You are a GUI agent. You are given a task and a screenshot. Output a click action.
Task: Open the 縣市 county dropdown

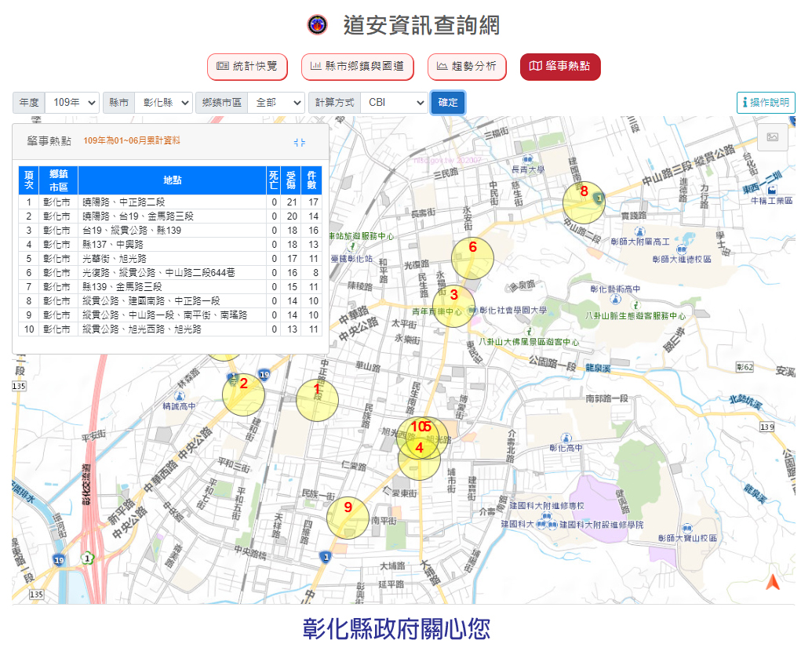point(162,103)
